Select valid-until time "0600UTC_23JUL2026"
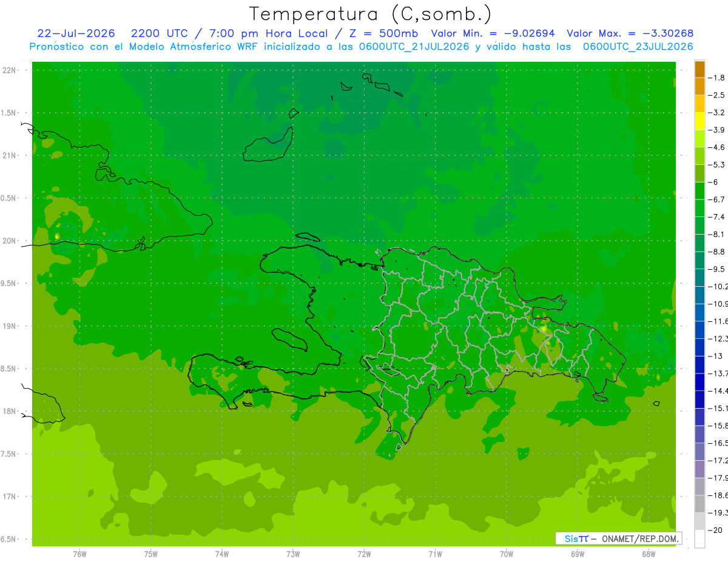This screenshot has width=728, height=562. (x=637, y=47)
